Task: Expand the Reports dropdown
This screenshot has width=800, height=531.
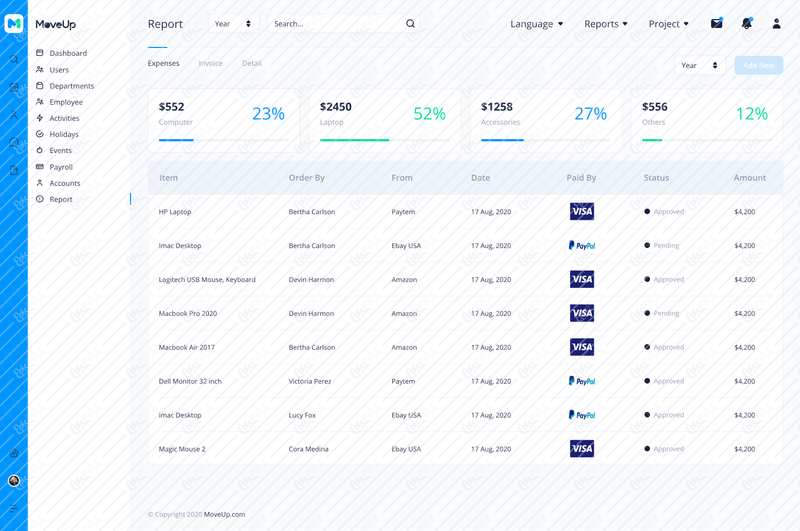Action: pyautogui.click(x=606, y=24)
